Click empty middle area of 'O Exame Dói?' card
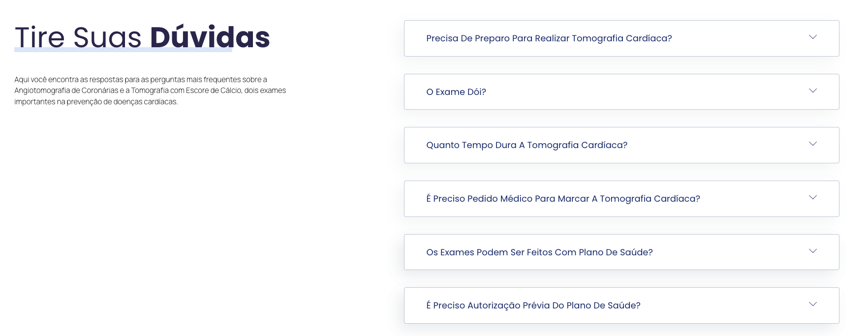This screenshot has width=868, height=336. pyautogui.click(x=640, y=92)
